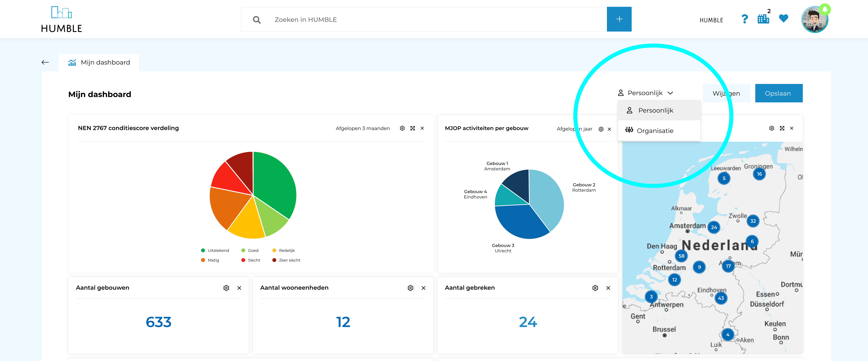Click the Wijzigen button
This screenshot has width=868, height=361.
[726, 93]
